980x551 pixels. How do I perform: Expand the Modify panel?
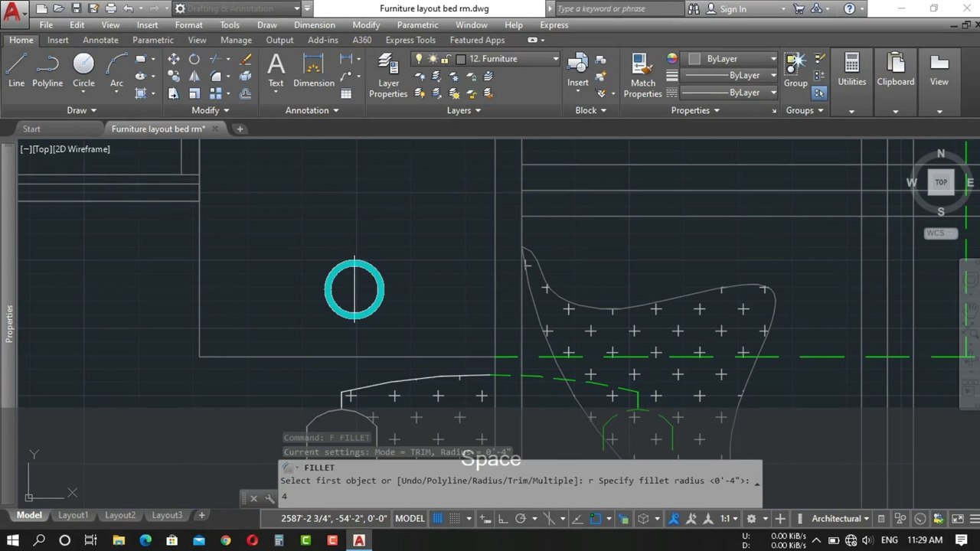(210, 110)
